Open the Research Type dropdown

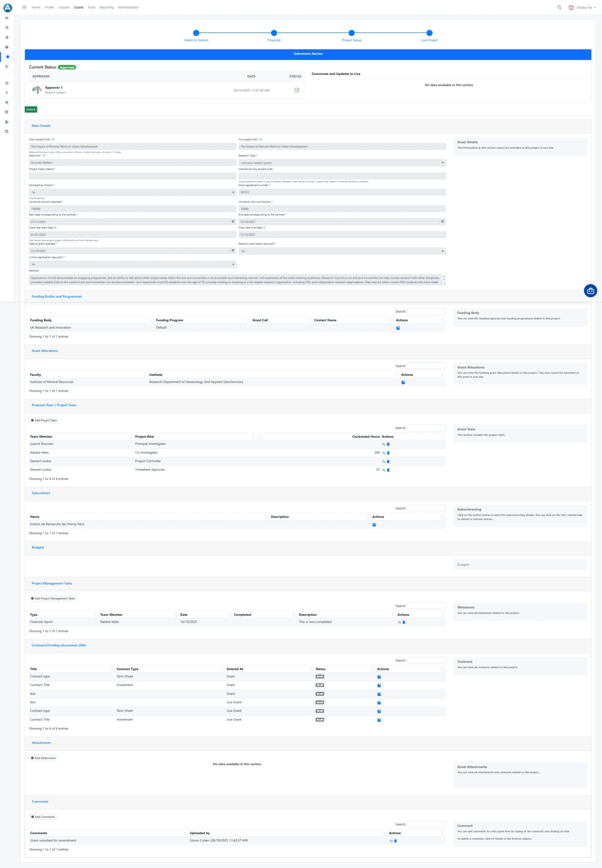pyautogui.click(x=342, y=163)
